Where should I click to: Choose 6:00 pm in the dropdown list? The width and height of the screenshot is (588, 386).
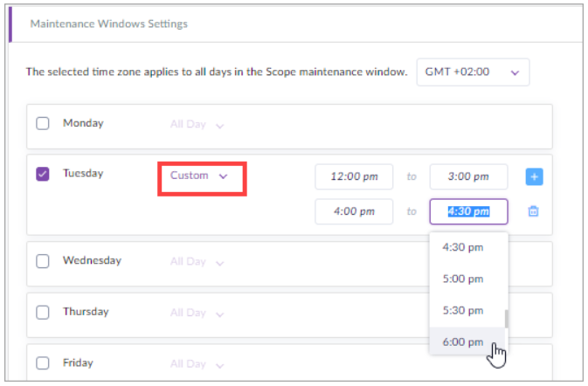(x=463, y=342)
